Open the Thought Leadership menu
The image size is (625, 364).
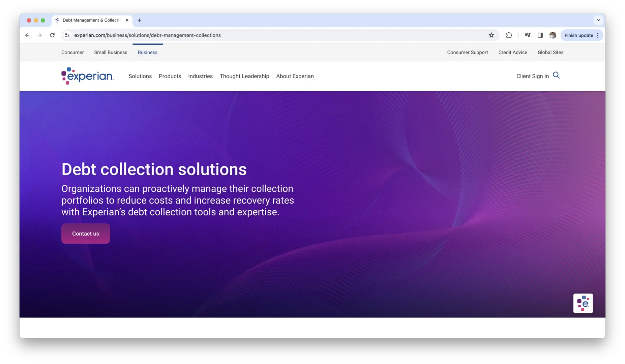(244, 76)
